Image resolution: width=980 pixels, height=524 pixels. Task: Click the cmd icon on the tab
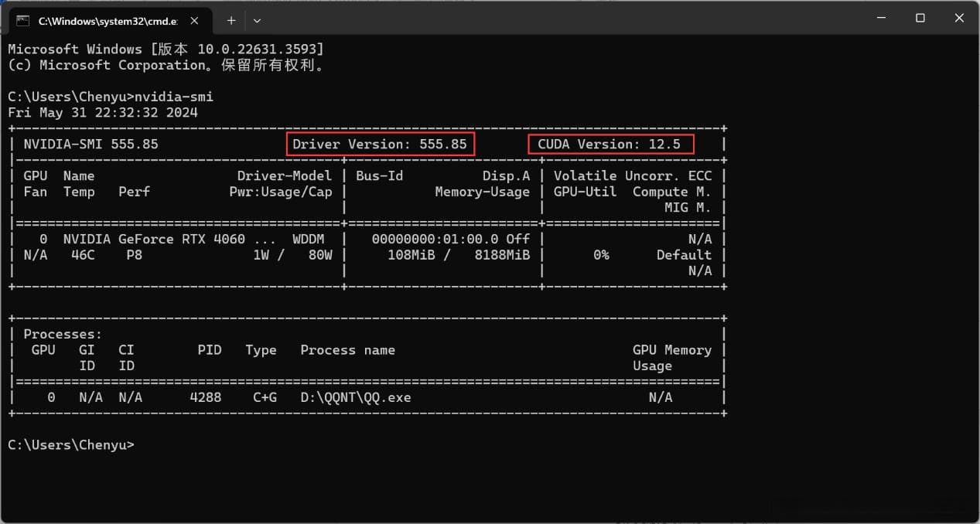pos(23,21)
